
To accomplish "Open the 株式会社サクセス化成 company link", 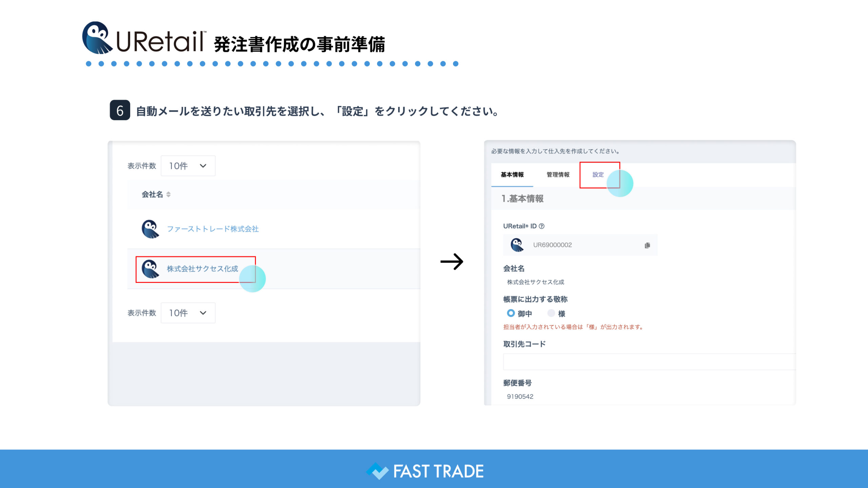I will 202,269.
